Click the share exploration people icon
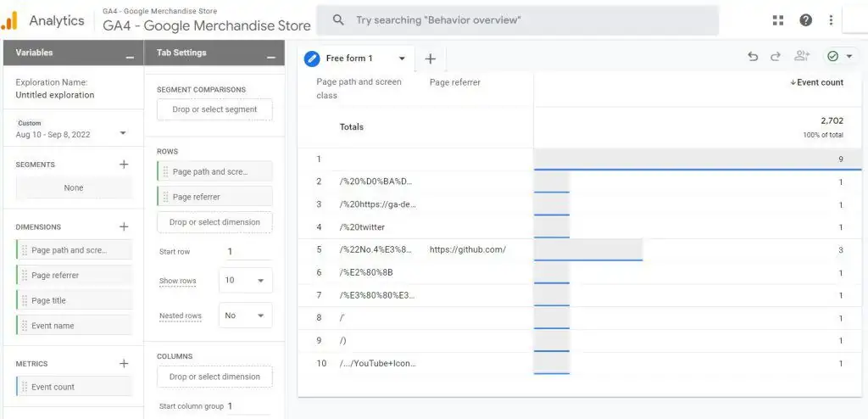Screen dimensions: 868x419 click(x=801, y=57)
